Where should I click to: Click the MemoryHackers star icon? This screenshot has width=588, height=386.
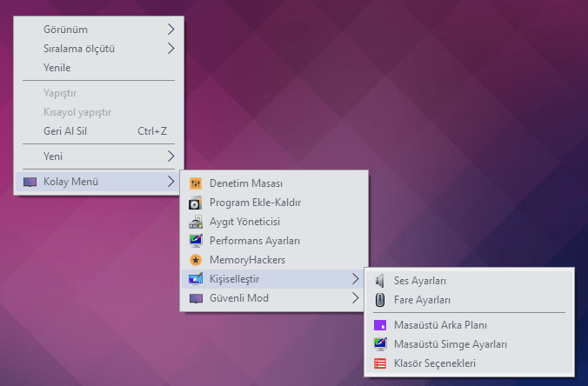[196, 260]
